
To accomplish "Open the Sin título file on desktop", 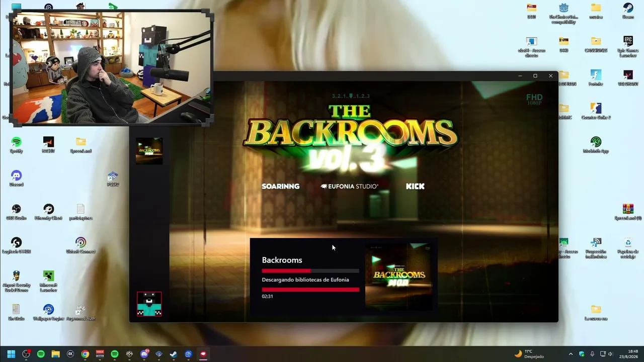I will tap(16, 312).
